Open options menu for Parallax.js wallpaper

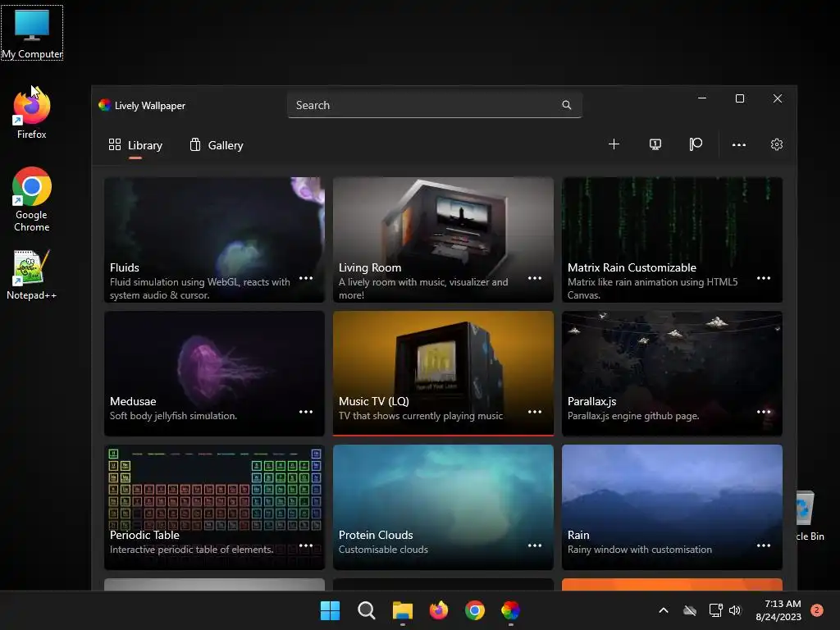[x=764, y=412]
